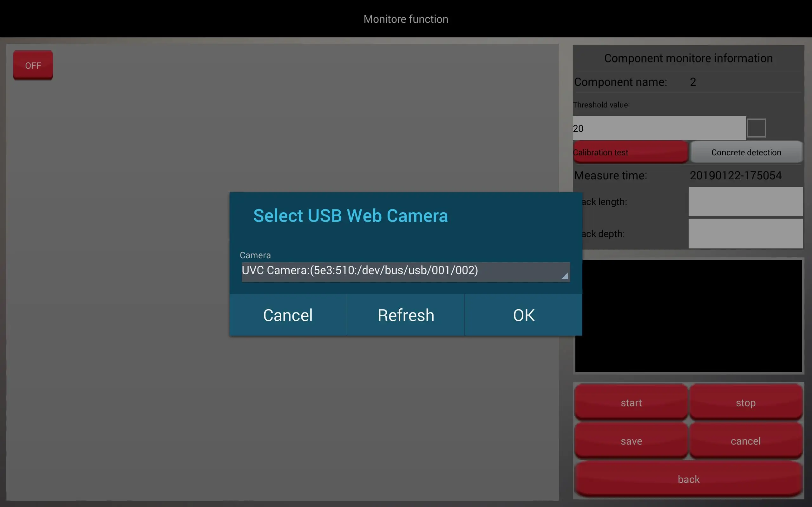Click the dropdown arrow in Camera field
Screen dimensions: 812x507
click(564, 276)
